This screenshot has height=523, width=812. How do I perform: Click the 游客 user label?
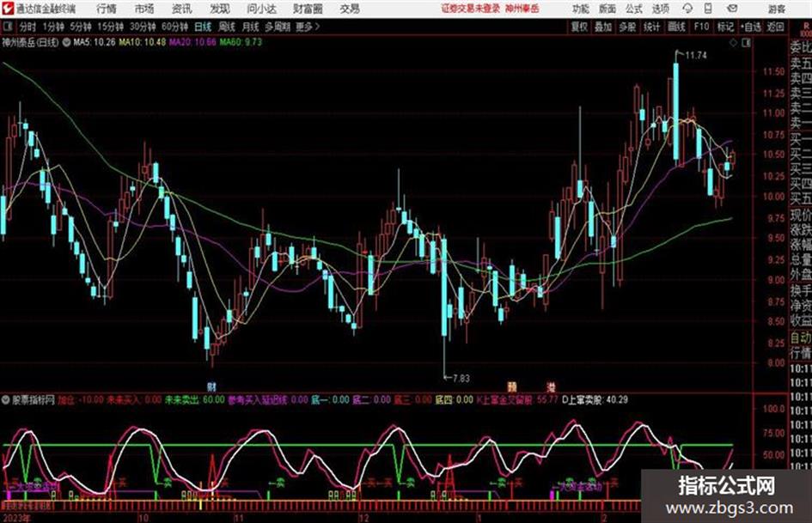pyautogui.click(x=777, y=9)
